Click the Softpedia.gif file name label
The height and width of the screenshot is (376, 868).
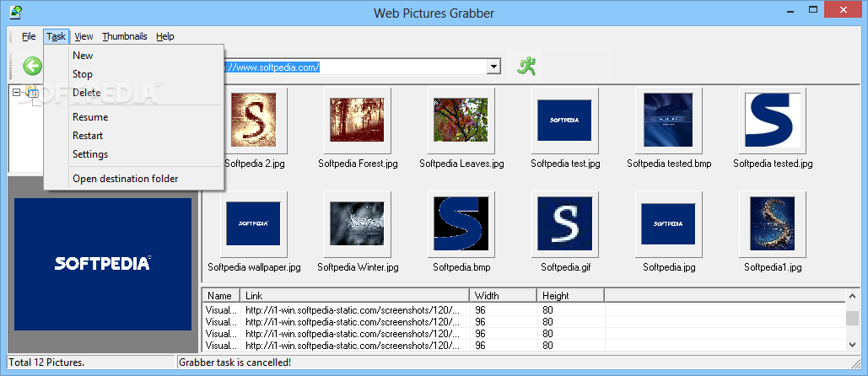coord(565,267)
